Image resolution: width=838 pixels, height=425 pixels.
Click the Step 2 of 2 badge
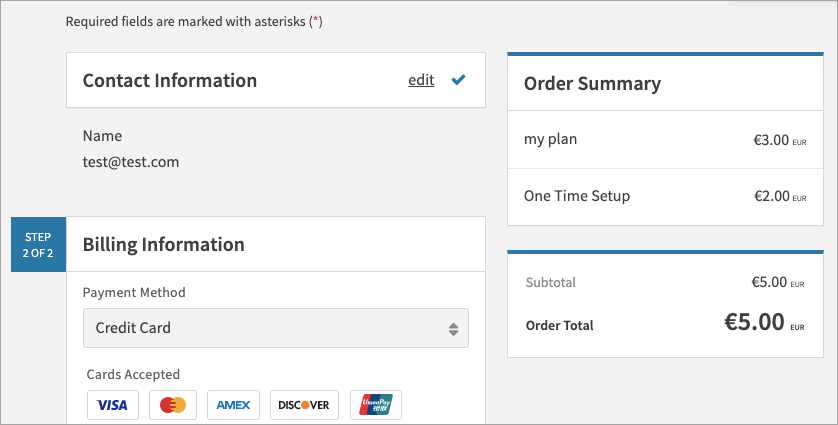click(38, 245)
